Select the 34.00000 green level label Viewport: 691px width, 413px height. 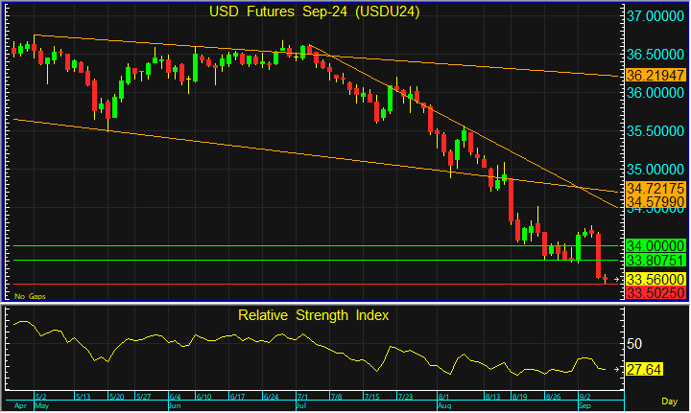pos(655,246)
